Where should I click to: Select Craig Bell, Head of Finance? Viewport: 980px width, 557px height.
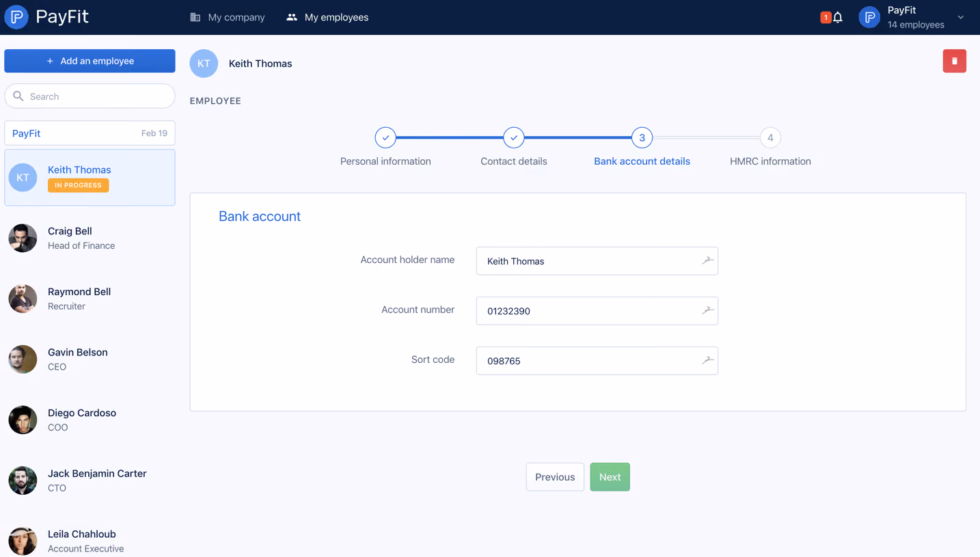point(90,238)
